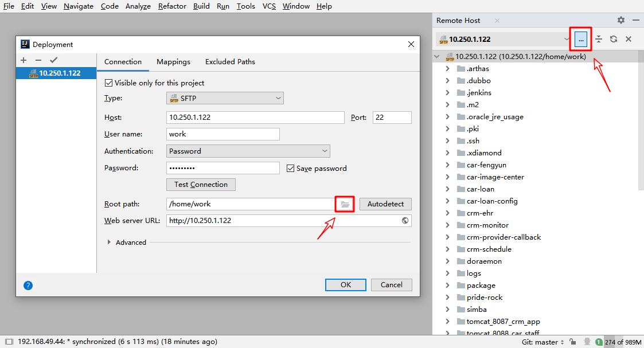Click the collapse all icon in Remote Host

pyautogui.click(x=598, y=39)
